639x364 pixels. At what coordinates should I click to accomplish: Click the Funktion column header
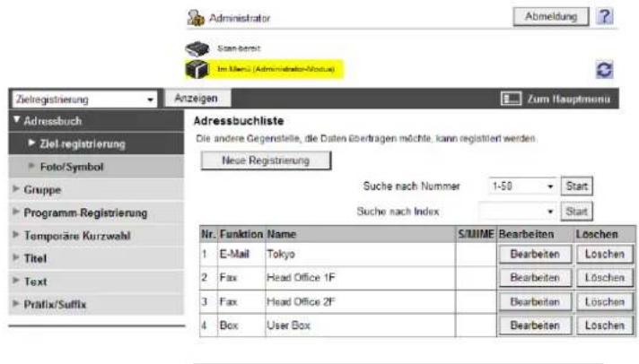(241, 234)
